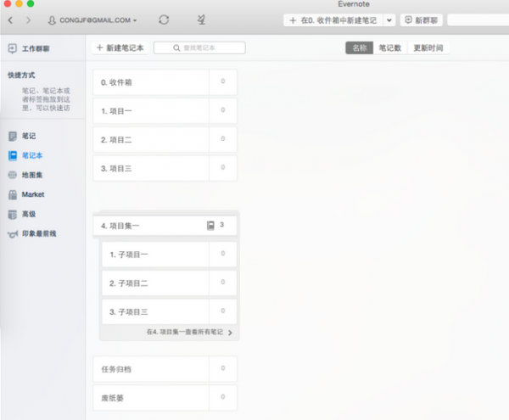The width and height of the screenshot is (509, 420).
Task: Go back using the left arrow
Action: click(x=12, y=19)
